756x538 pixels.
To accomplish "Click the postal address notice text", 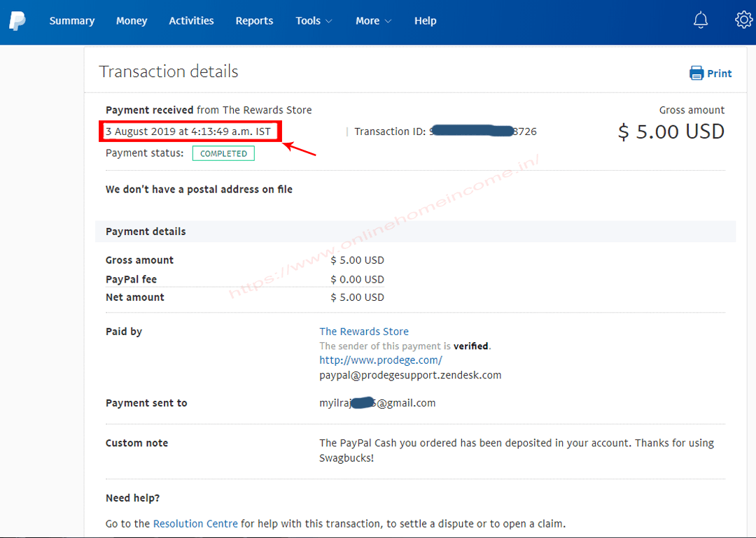I will 199,190.
